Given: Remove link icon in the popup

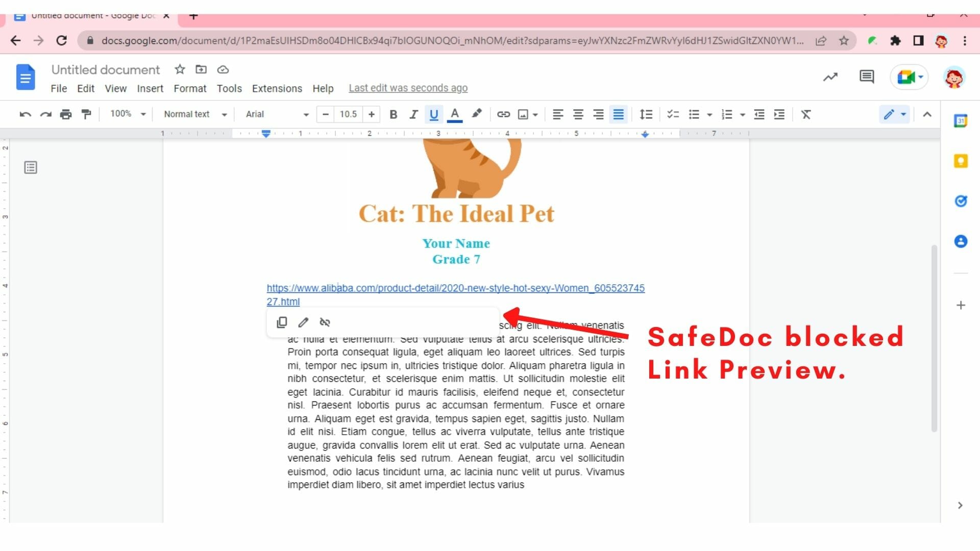Looking at the screenshot, I should click(325, 322).
